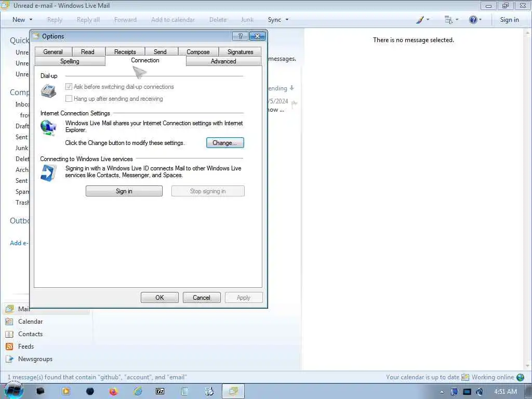This screenshot has width=532, height=399.
Task: Open Newsgroups from the sidebar
Action: click(x=35, y=359)
